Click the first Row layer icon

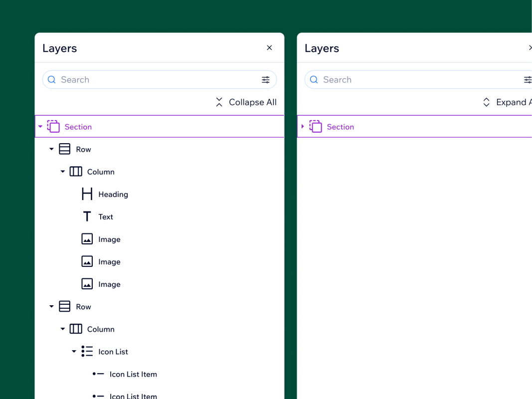click(x=64, y=149)
